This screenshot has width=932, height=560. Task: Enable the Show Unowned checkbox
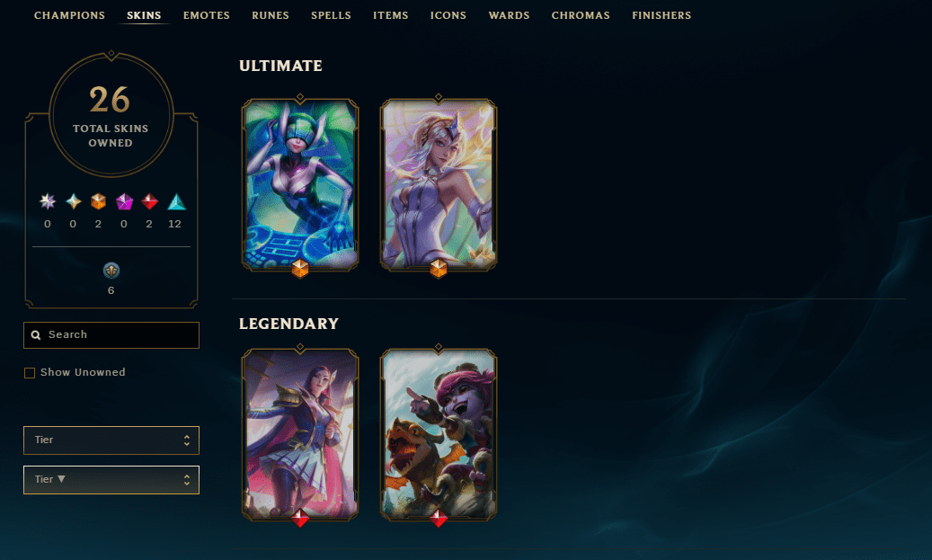coord(29,373)
